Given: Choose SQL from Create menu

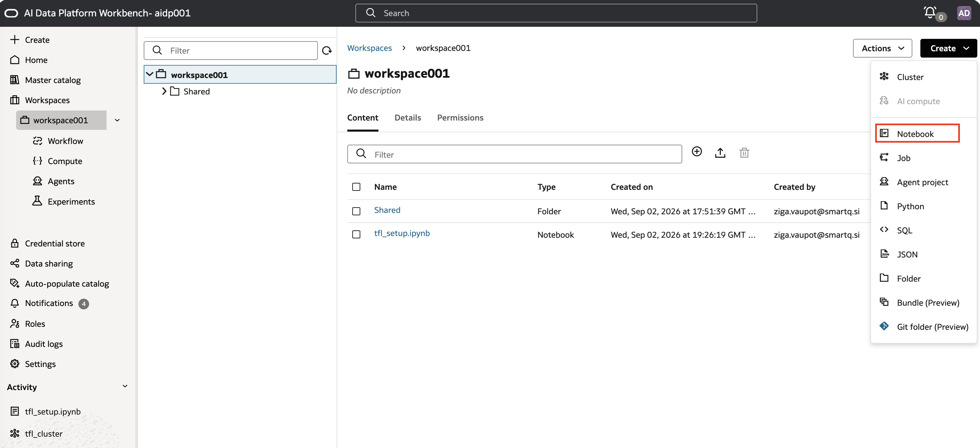Looking at the screenshot, I should [x=923, y=230].
